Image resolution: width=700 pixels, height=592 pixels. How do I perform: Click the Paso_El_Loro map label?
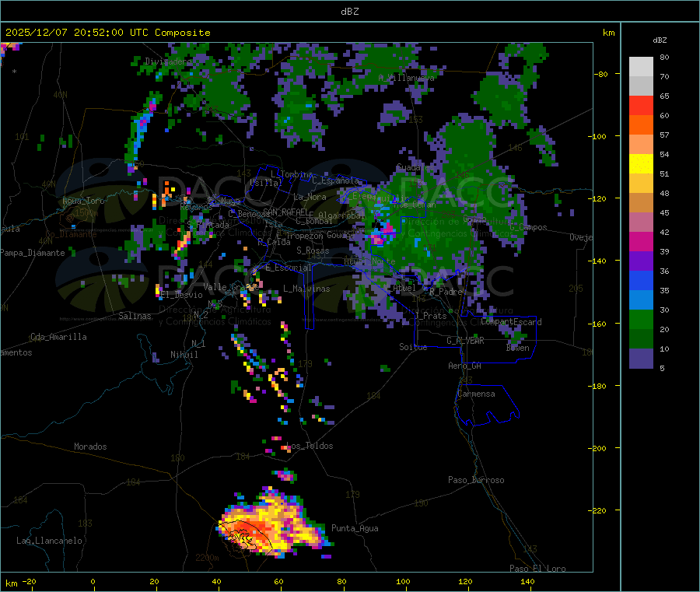(537, 569)
